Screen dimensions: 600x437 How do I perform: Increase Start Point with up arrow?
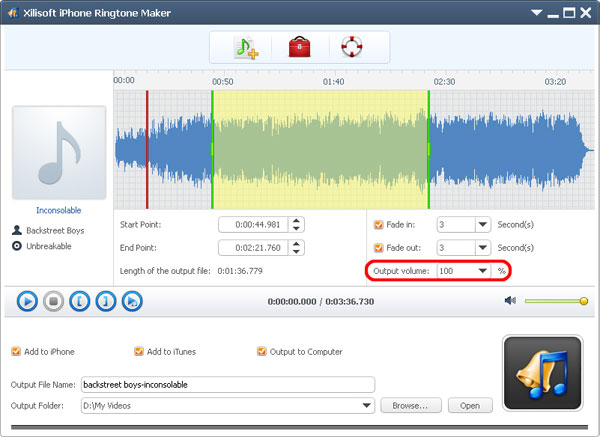(x=296, y=221)
